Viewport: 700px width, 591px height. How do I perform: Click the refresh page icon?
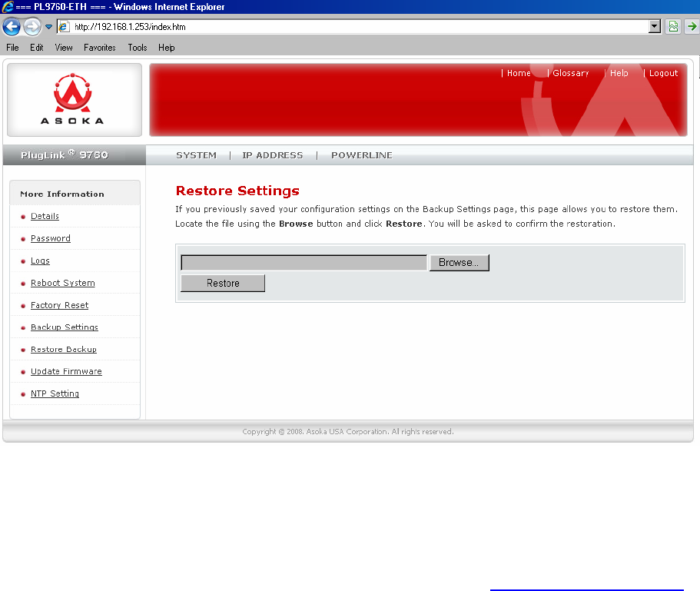(673, 27)
